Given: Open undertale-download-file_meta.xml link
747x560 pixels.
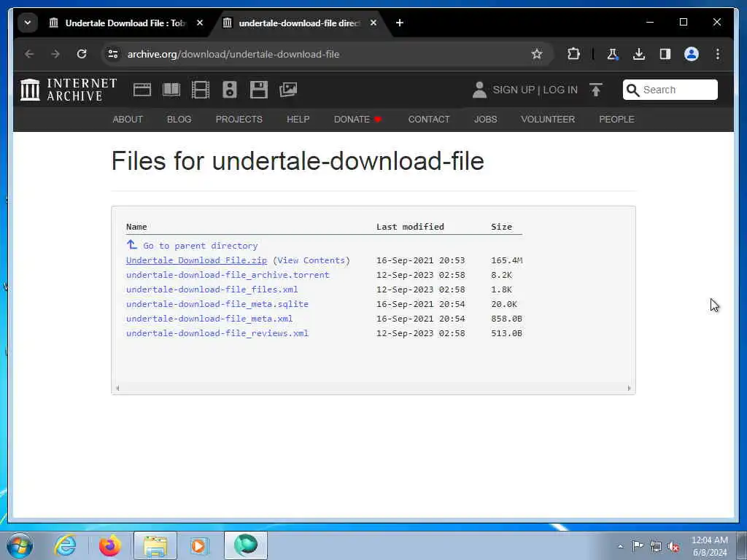Looking at the screenshot, I should coord(209,319).
